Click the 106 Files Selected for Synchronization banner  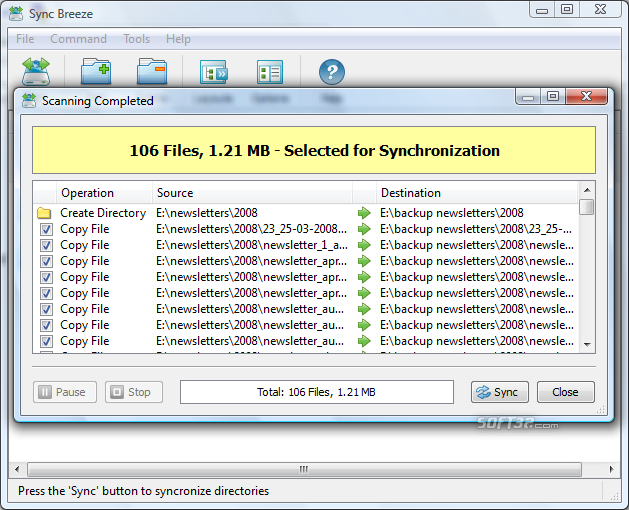pos(314,150)
